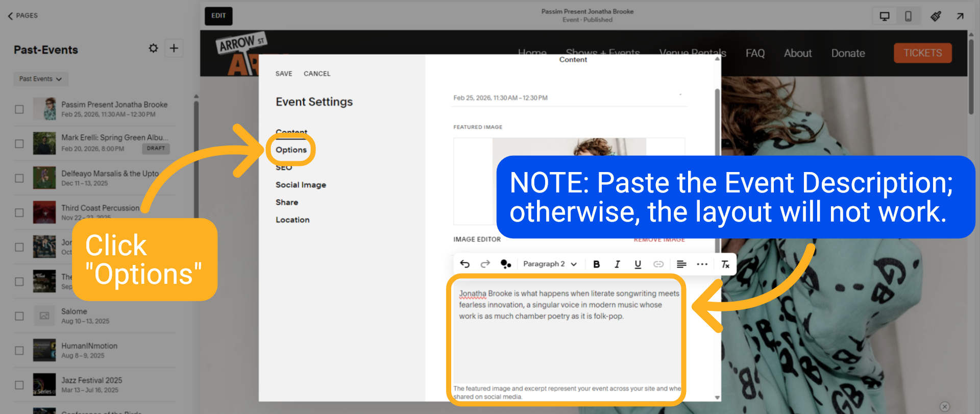980x414 pixels.
Task: Open settings gear for Past-Events
Action: point(153,48)
